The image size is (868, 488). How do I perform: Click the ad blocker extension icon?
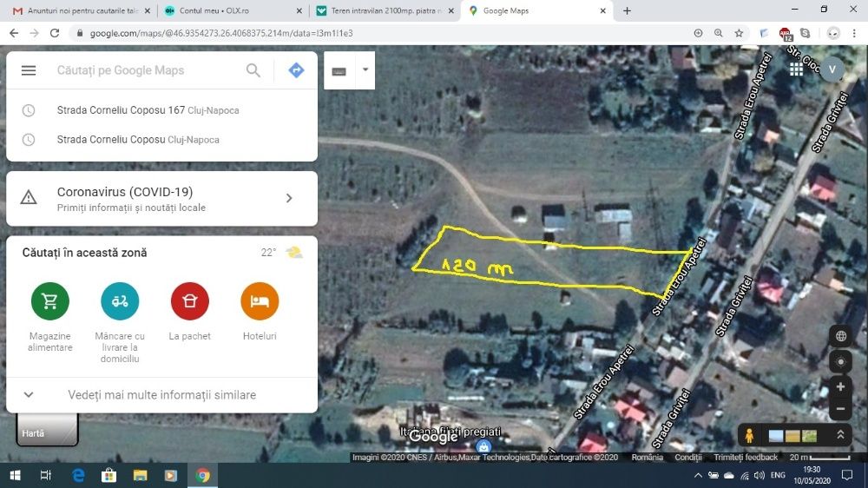click(785, 34)
